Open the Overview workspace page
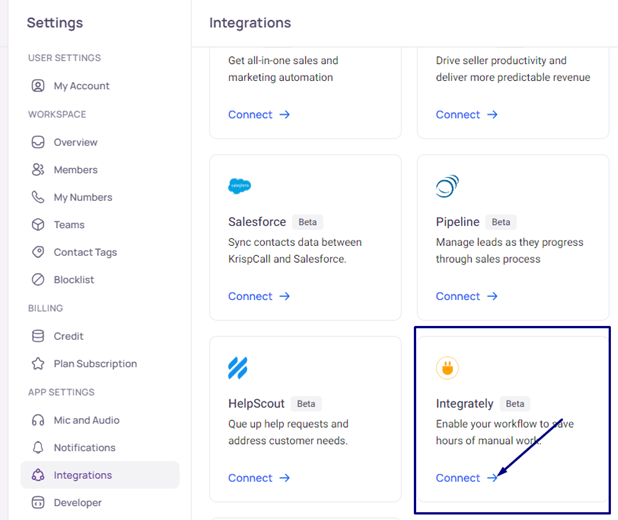618x520 pixels. (x=75, y=142)
